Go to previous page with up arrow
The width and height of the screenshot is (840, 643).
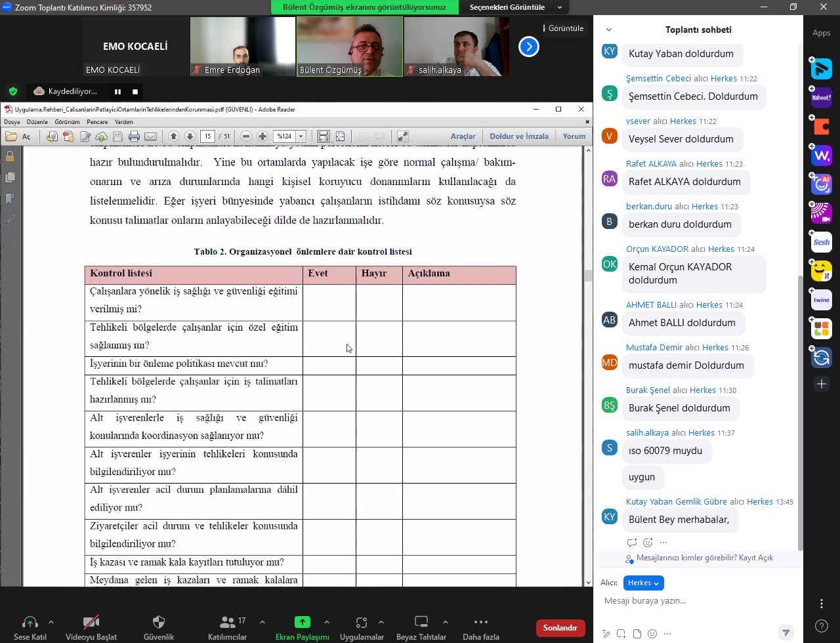coord(173,136)
